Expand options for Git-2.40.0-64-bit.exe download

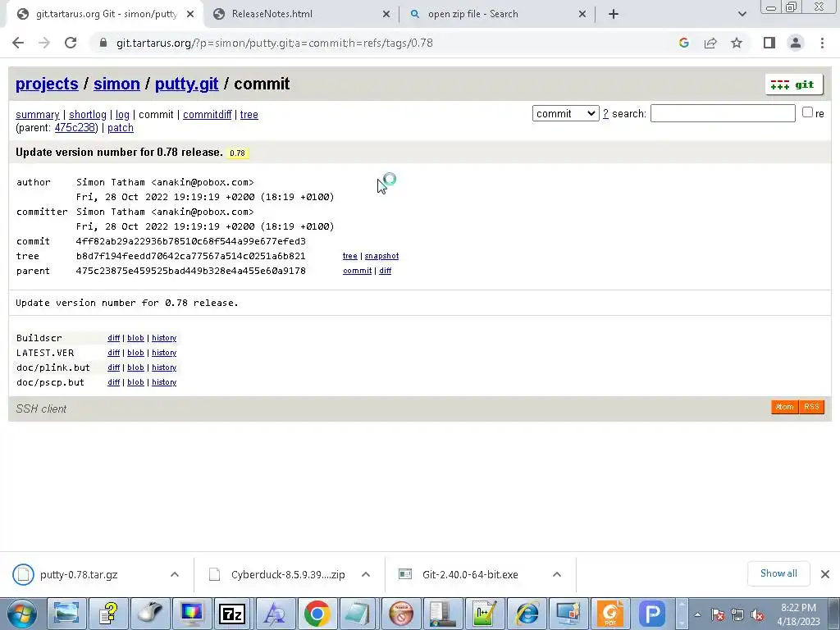click(x=557, y=574)
